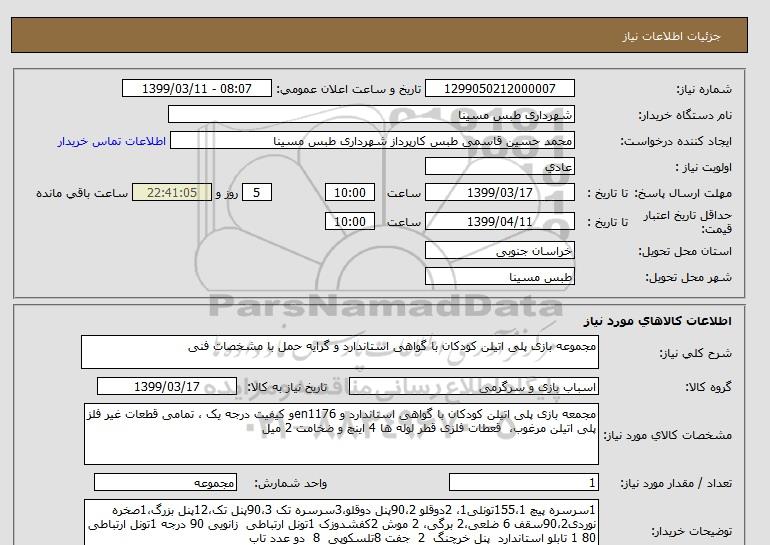Click label تاریخ و ساعت اعلان عمومی
Screen dimensions: 770x545
(349, 89)
